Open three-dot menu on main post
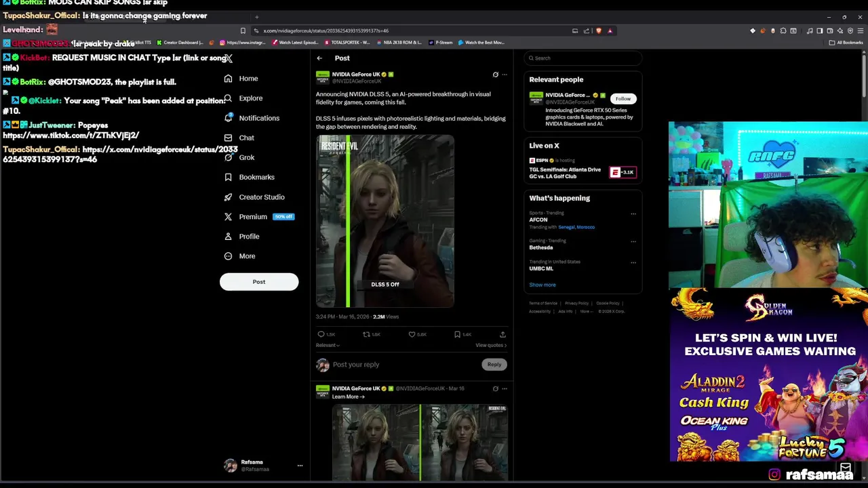This screenshot has width=868, height=488. tap(504, 75)
